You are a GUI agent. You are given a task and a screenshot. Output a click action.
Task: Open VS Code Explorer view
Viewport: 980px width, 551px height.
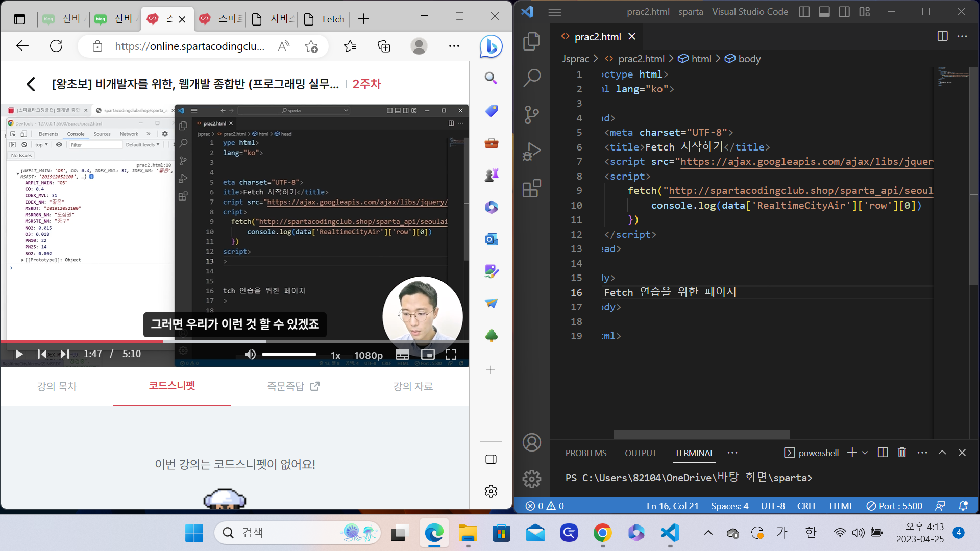[532, 41]
